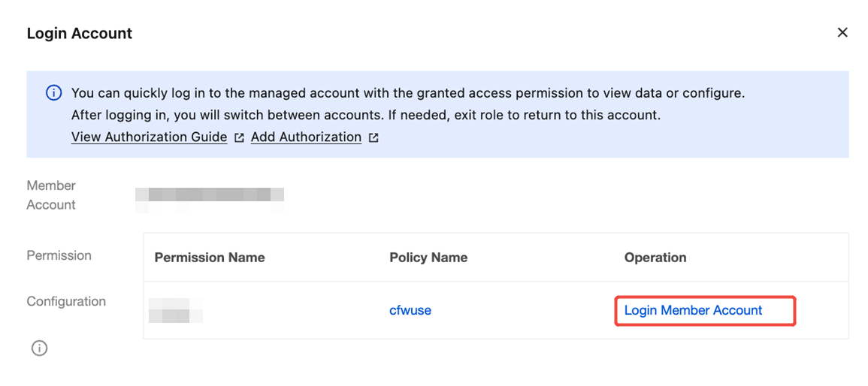
Task: Open the Add Authorization link
Action: coord(306,137)
